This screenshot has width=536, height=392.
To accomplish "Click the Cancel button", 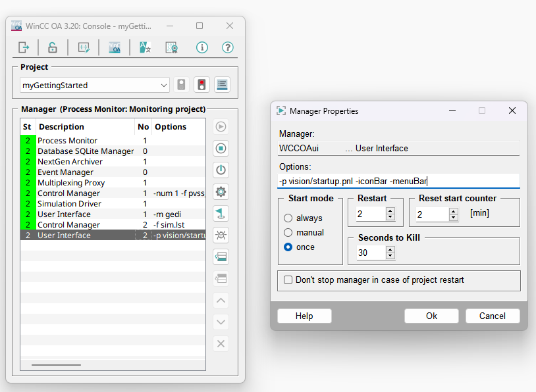I will click(492, 316).
